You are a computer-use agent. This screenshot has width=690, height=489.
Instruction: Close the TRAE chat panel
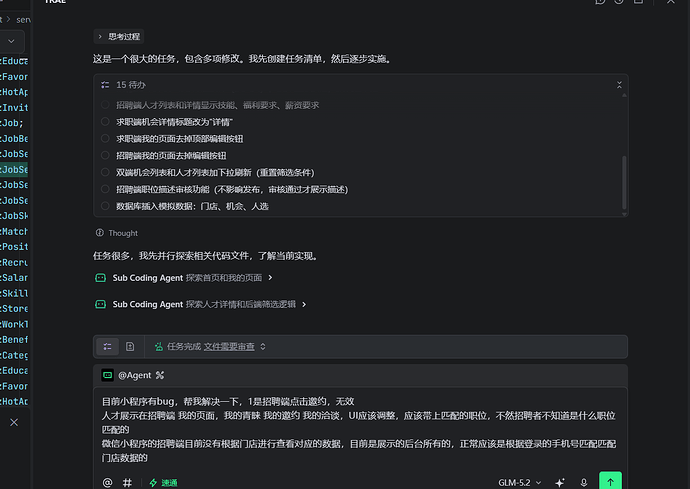tap(670, 1)
